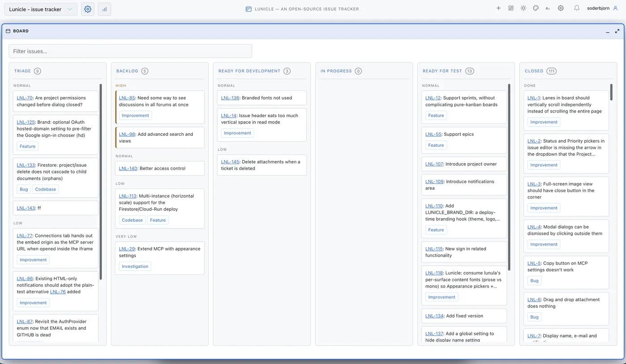The width and height of the screenshot is (626, 364).
Task: Open issue link LNL-1
Action: point(533,98)
